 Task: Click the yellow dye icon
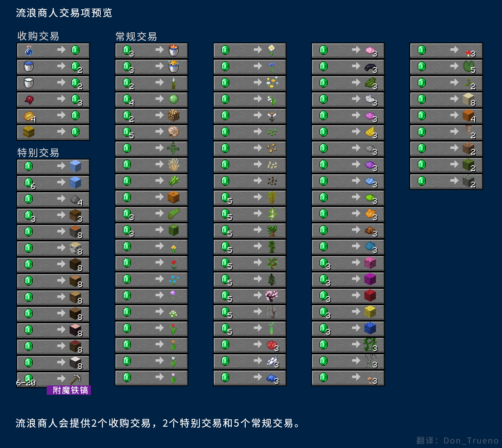click(371, 133)
